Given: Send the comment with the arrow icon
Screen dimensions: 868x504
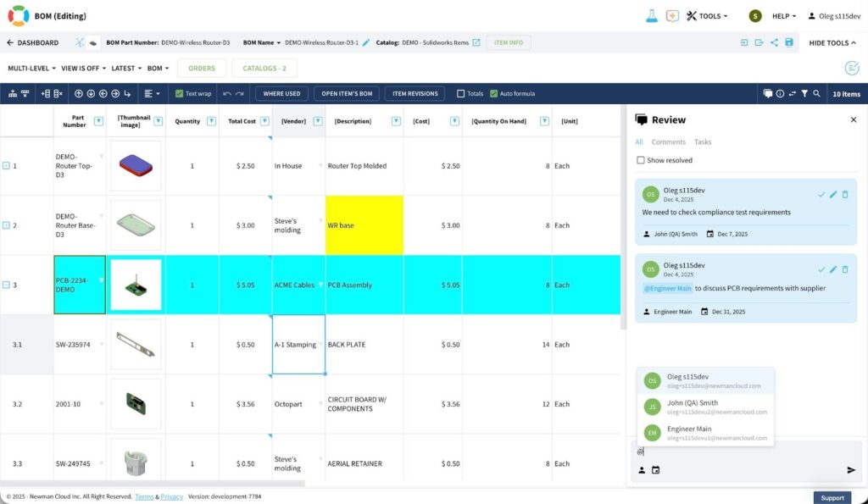Looking at the screenshot, I should [851, 470].
